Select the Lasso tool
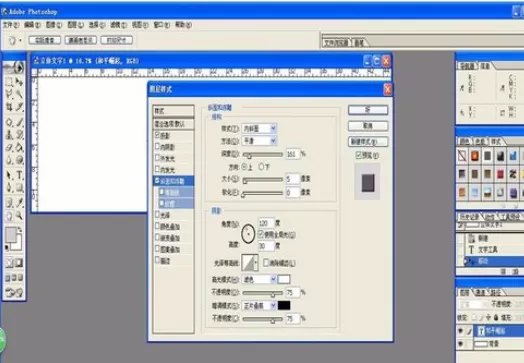 (x=9, y=94)
